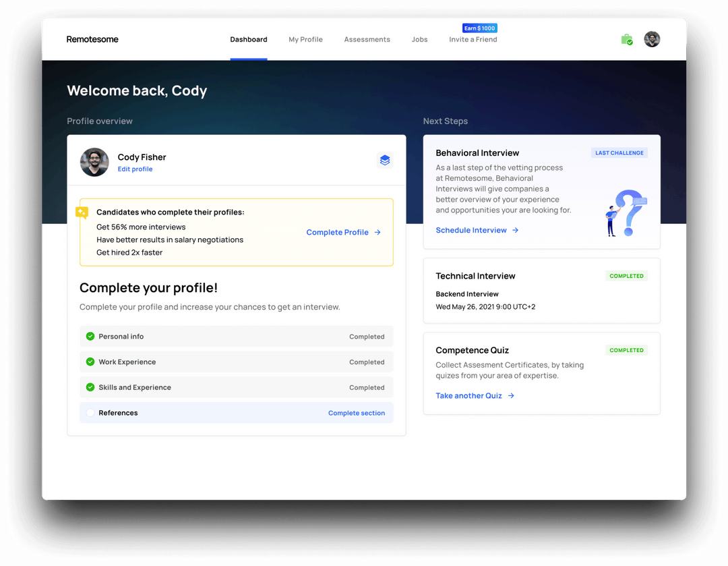728x566 pixels.
Task: Click the completed checkmark for Work Experience
Action: pyautogui.click(x=90, y=362)
